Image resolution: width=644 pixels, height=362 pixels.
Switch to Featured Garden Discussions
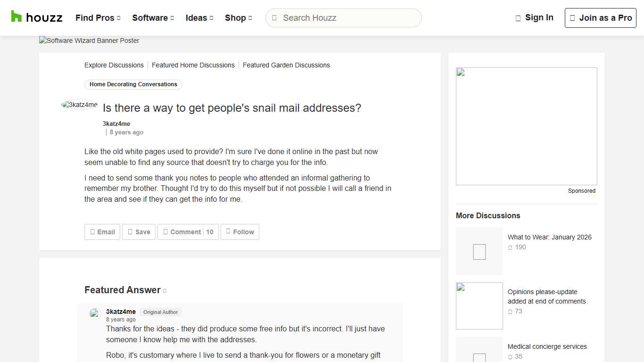click(286, 65)
